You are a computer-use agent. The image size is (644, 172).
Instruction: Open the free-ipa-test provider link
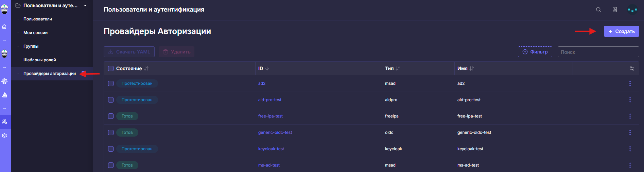(x=270, y=116)
